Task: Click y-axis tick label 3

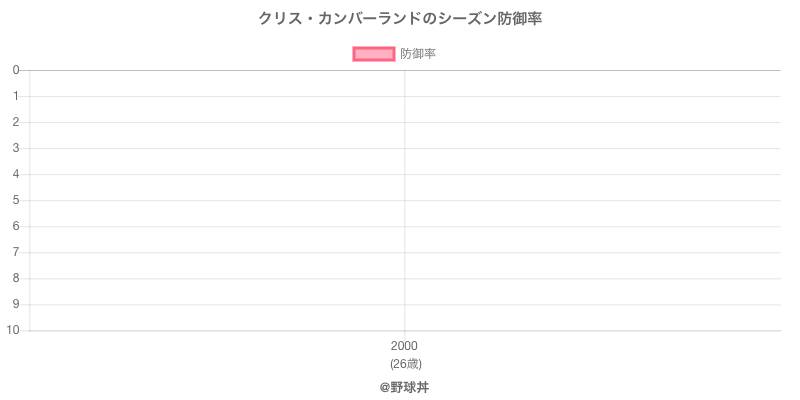Action: coord(16,148)
